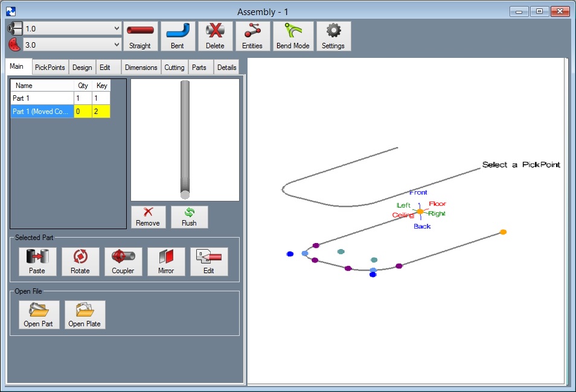Click the Flush button
576x392 pixels.
pos(189,217)
